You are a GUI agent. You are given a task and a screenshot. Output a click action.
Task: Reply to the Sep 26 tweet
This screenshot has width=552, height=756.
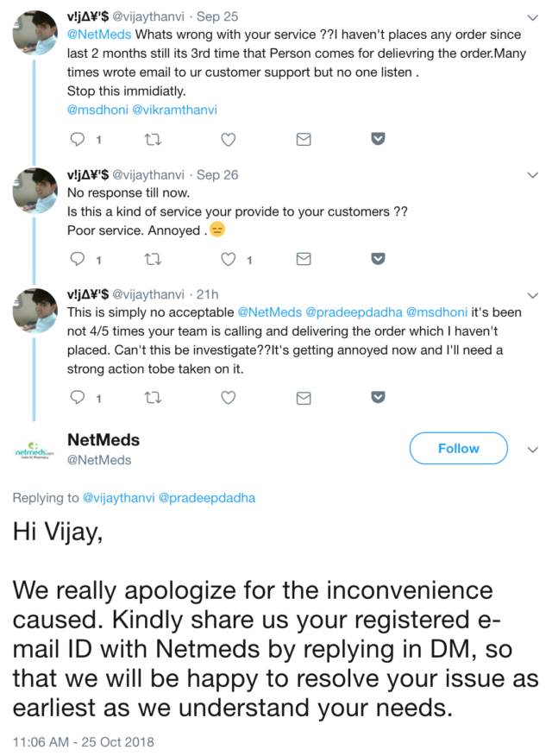(x=78, y=259)
